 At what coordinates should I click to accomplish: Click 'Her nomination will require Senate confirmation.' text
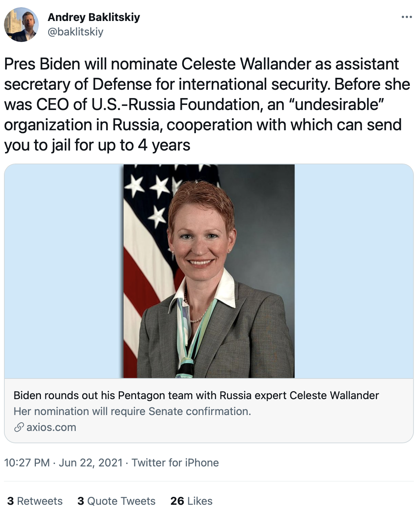point(133,411)
